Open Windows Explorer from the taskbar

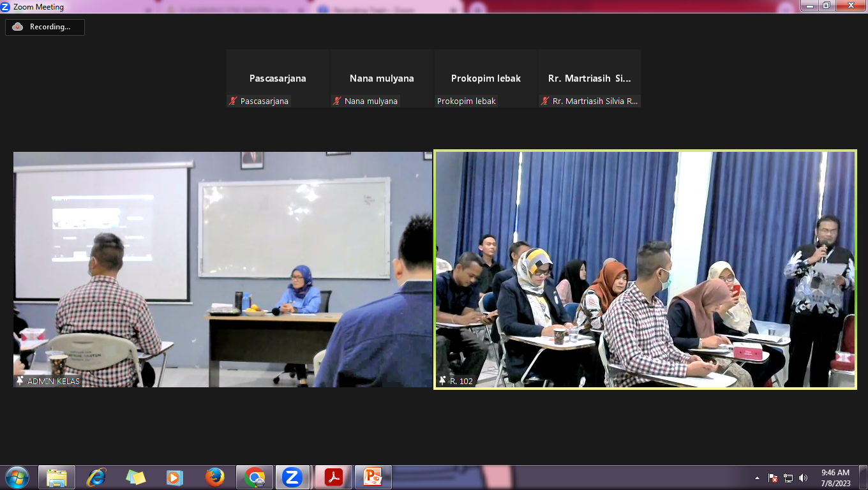click(x=57, y=477)
